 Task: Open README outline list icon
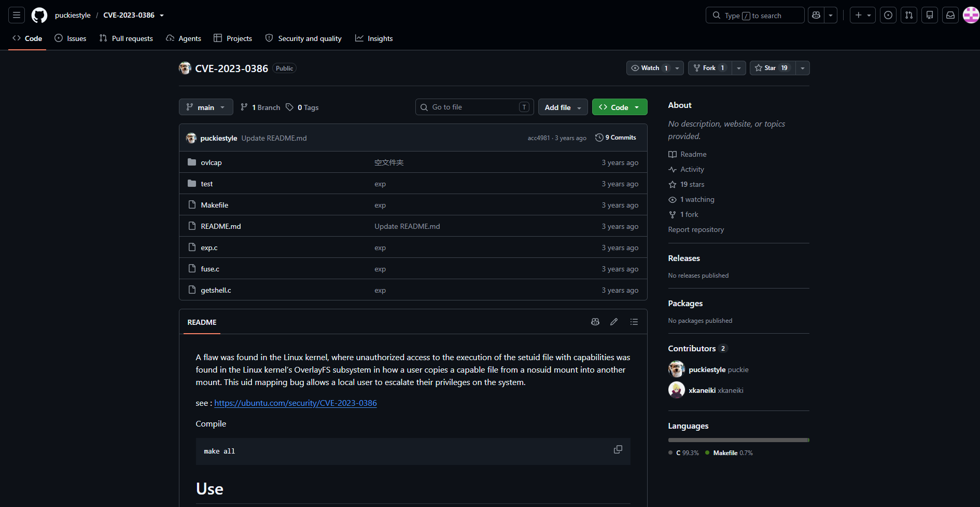[634, 322]
